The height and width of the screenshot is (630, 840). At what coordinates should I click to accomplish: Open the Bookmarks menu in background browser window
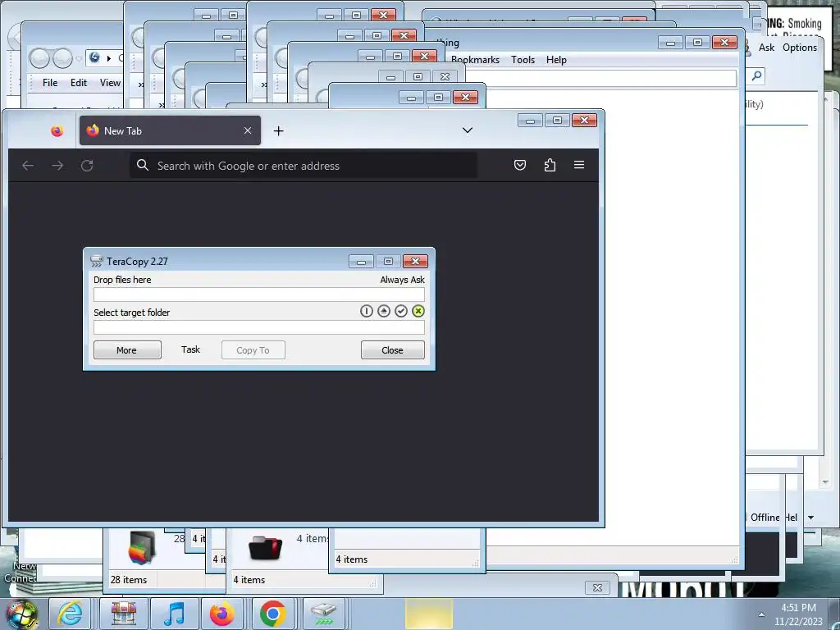click(475, 59)
